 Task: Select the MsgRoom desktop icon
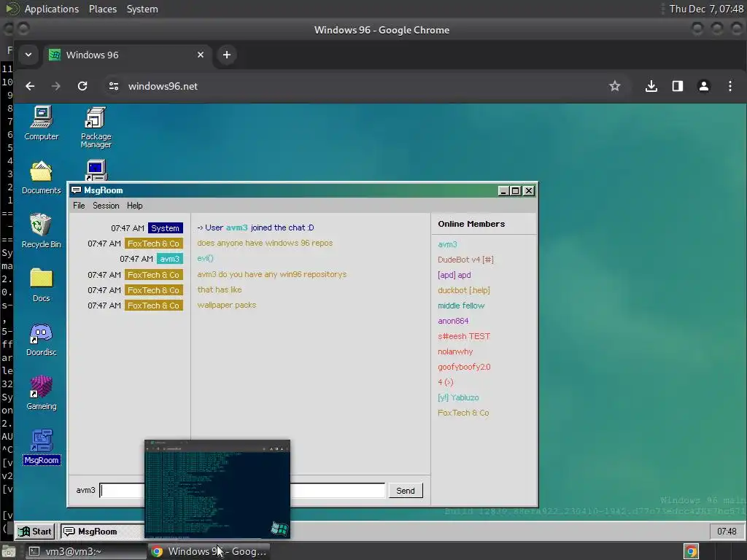click(x=42, y=447)
